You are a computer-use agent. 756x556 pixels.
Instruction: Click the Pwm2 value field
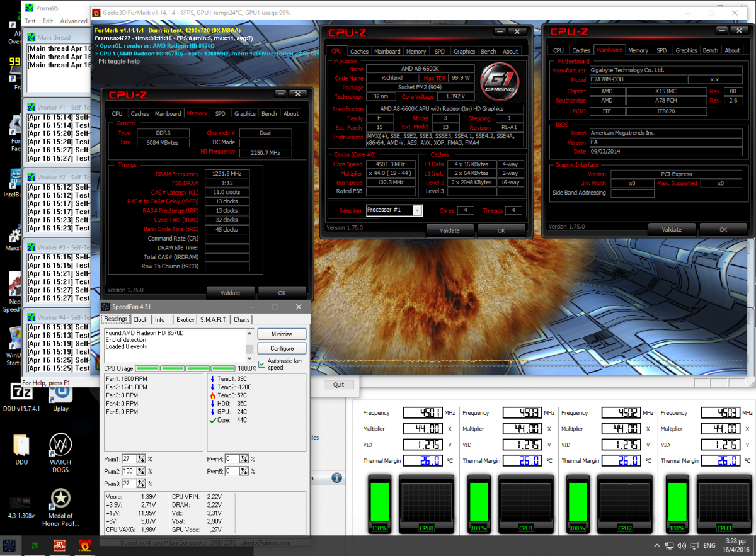click(129, 471)
